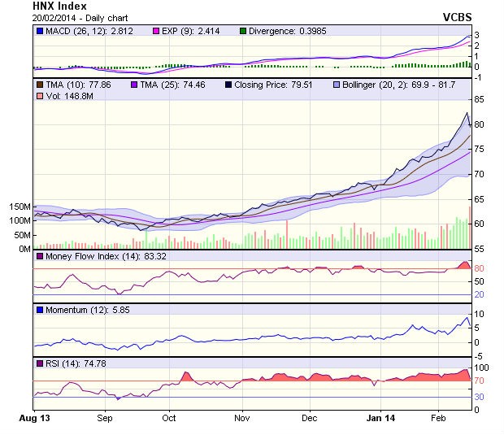
Task: Click the blue MACD legend swatch
Action: tap(40, 31)
